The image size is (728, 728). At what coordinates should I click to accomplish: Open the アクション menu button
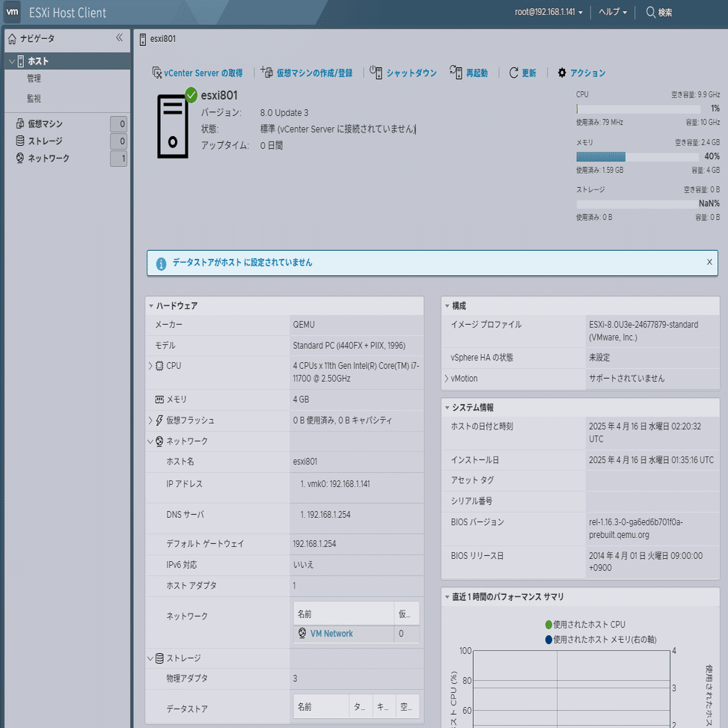click(x=582, y=73)
